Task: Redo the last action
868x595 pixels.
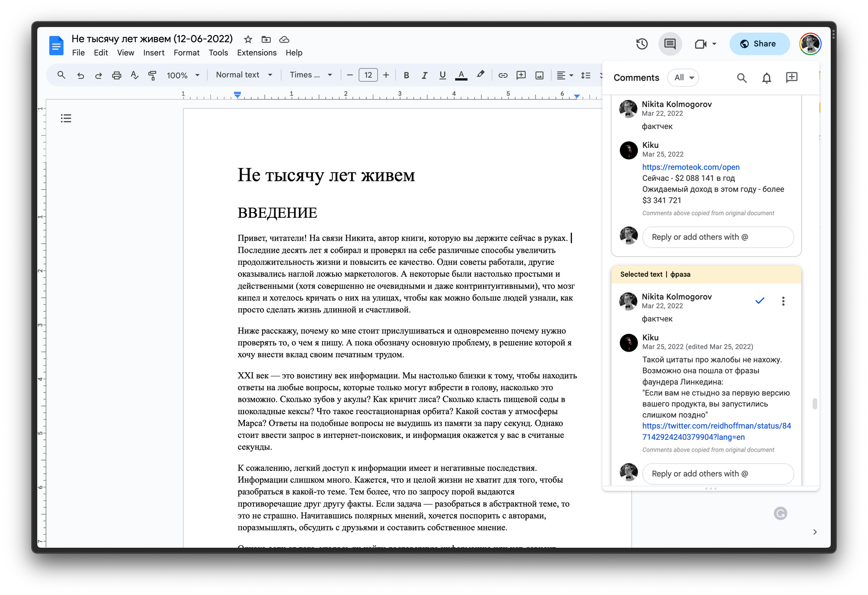Action: click(x=99, y=75)
